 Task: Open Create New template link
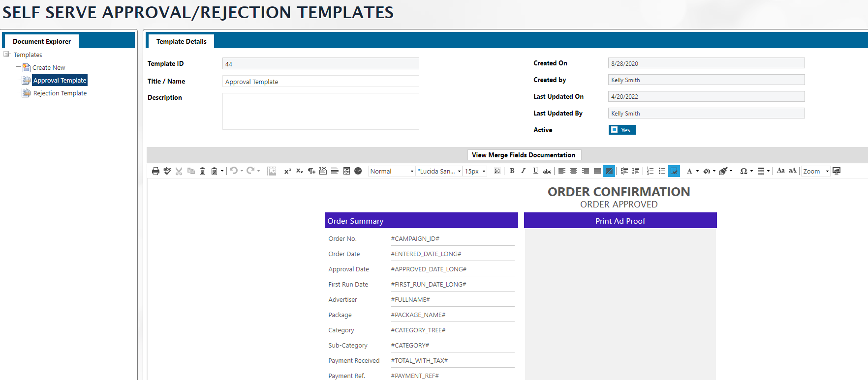click(49, 68)
